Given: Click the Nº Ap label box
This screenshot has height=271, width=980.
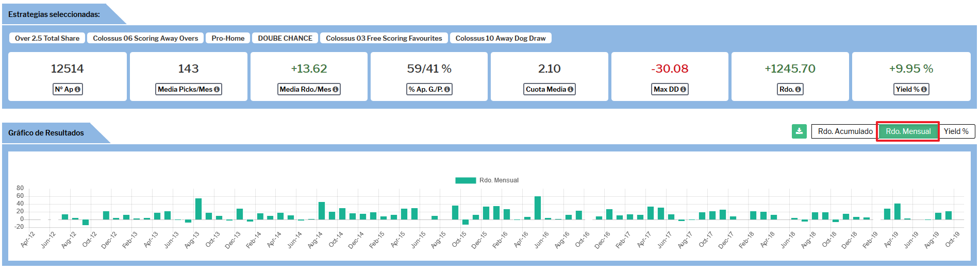Looking at the screenshot, I should coord(68,90).
